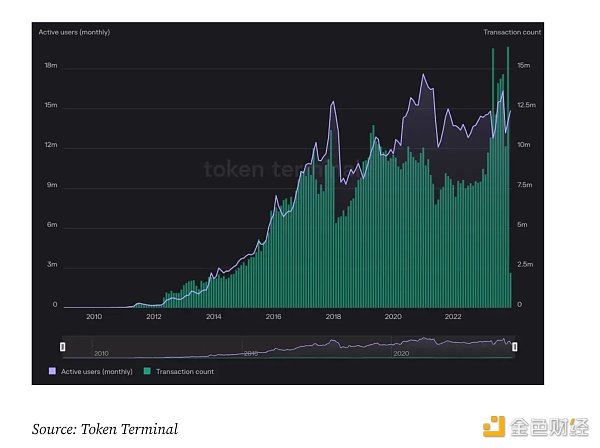Click the 12.5m label on right axis
Screen dimensions: 600x448
(x=528, y=105)
